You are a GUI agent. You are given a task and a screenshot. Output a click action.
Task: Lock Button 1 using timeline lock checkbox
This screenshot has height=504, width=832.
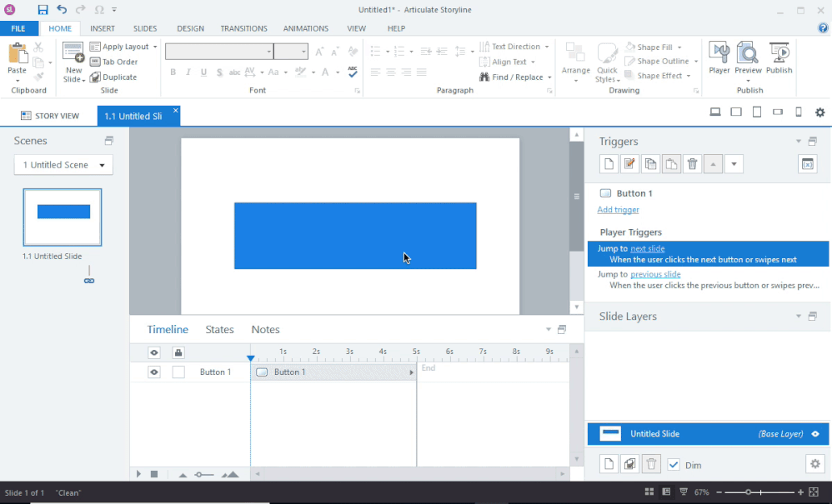[x=178, y=372]
